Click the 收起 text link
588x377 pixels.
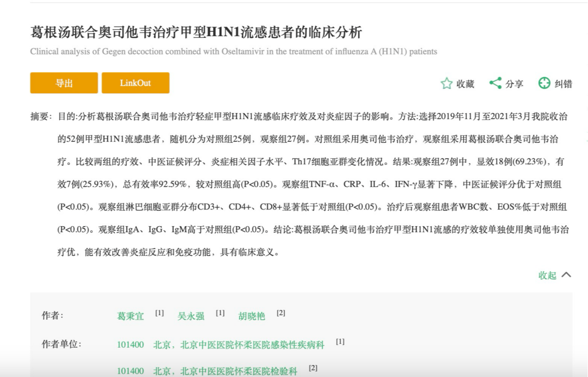[547, 276]
